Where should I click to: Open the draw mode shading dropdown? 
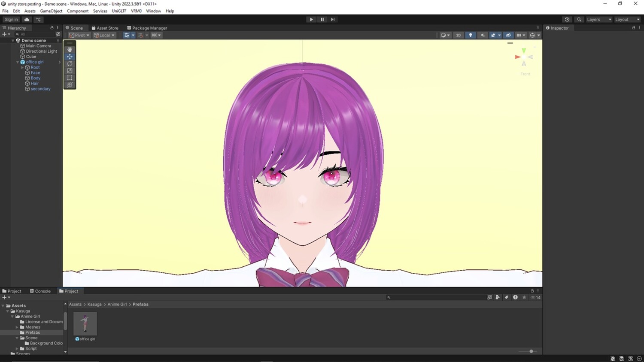(445, 35)
